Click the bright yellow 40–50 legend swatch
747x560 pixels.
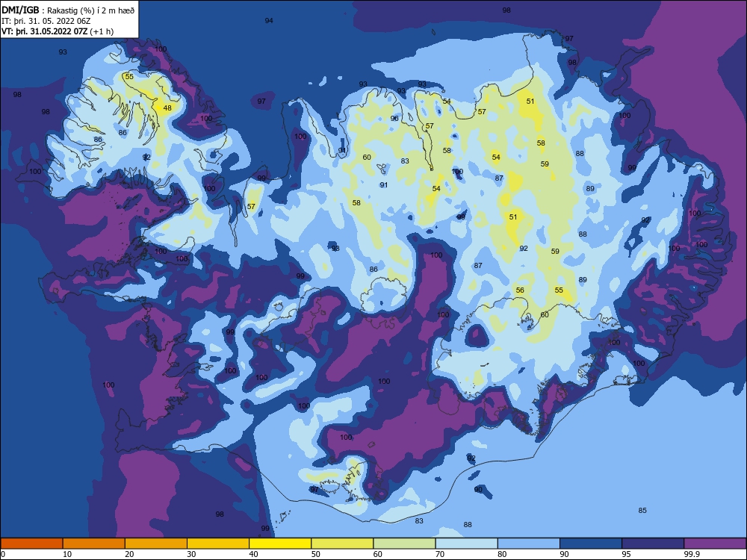point(280,544)
